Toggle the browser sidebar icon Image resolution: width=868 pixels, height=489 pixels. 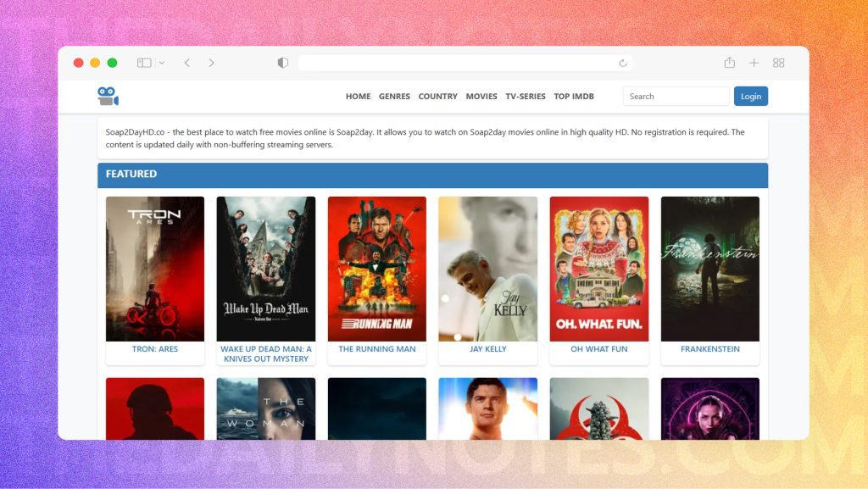coord(144,63)
